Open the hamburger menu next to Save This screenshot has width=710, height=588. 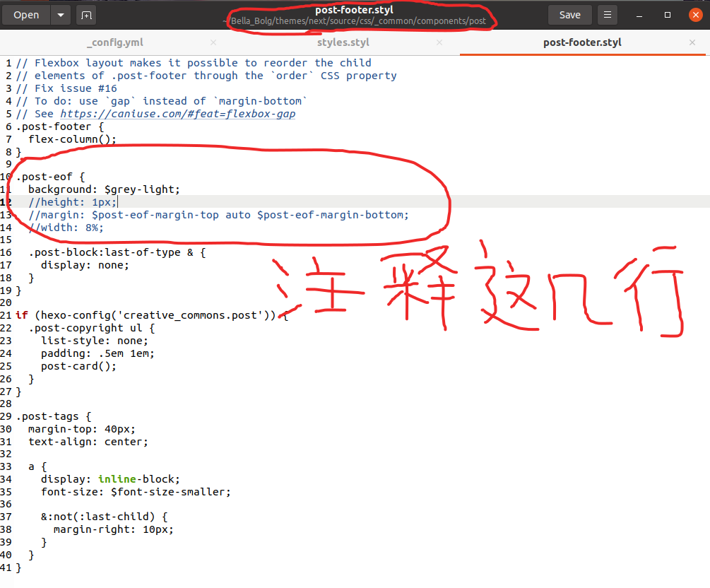click(607, 15)
